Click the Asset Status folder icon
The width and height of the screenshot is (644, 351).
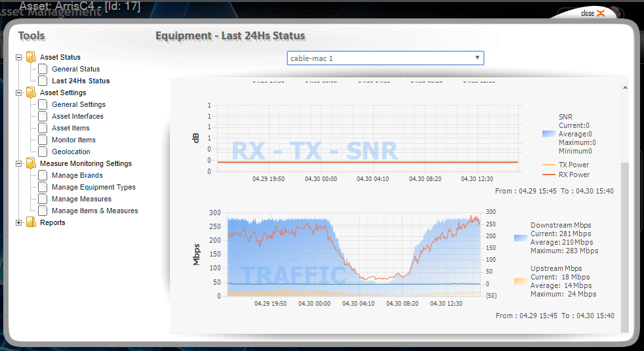(31, 57)
